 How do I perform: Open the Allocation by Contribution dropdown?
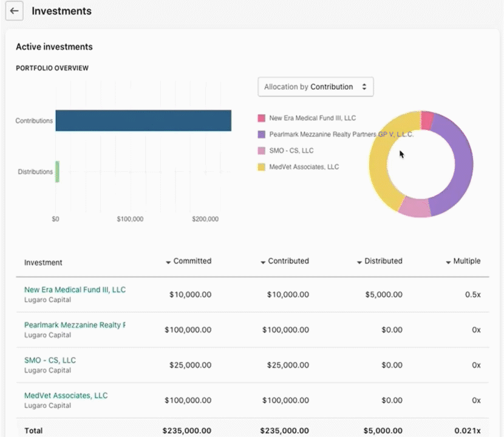click(x=315, y=87)
